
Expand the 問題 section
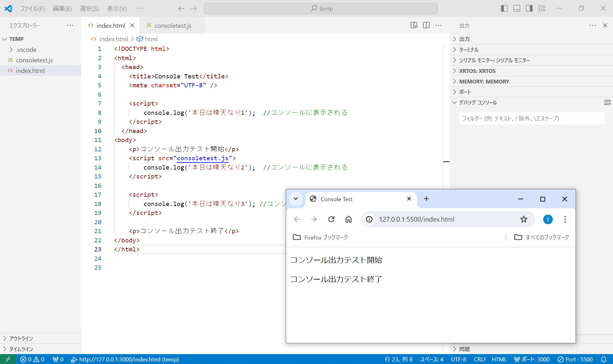click(531, 349)
